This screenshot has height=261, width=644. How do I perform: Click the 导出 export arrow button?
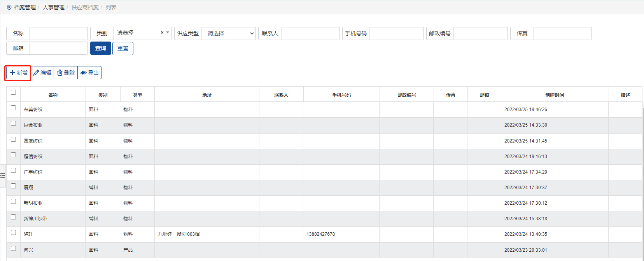[89, 73]
